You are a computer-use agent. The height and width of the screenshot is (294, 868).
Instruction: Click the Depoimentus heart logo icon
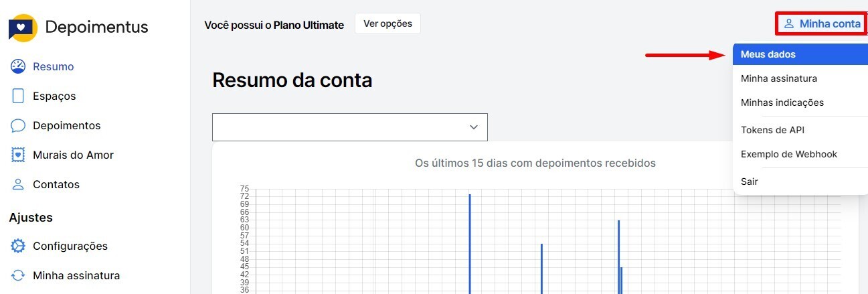[23, 28]
